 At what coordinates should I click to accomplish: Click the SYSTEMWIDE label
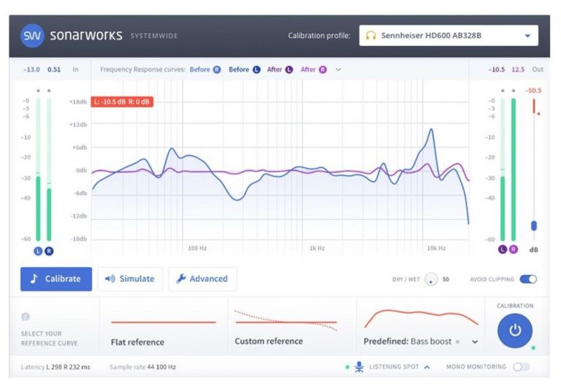coord(154,36)
